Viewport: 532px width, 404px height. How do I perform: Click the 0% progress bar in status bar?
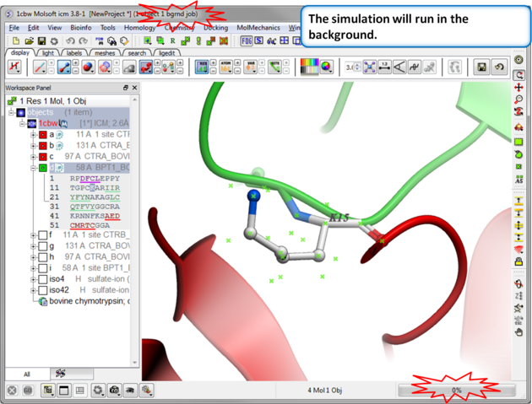[456, 391]
